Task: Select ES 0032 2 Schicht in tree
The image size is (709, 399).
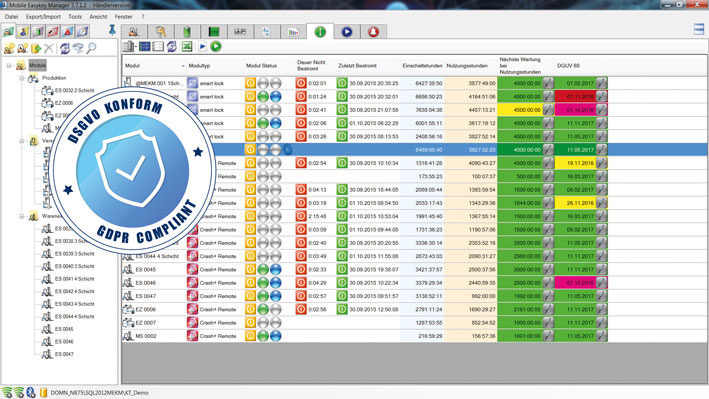Action: 74,90
